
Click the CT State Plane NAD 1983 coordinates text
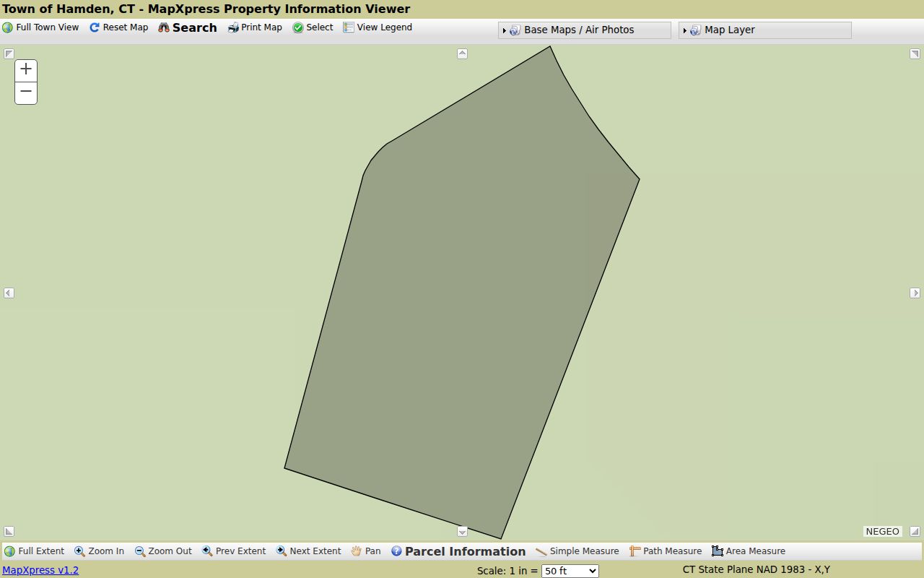756,569
